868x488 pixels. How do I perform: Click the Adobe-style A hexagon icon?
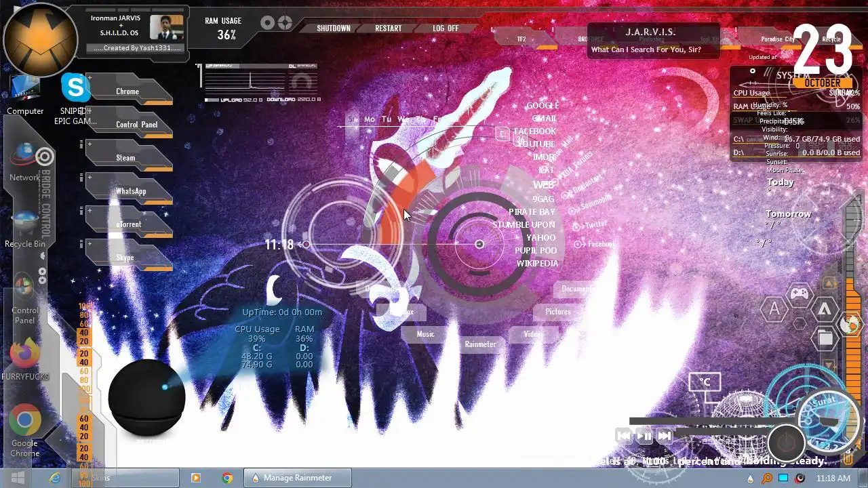tap(825, 309)
